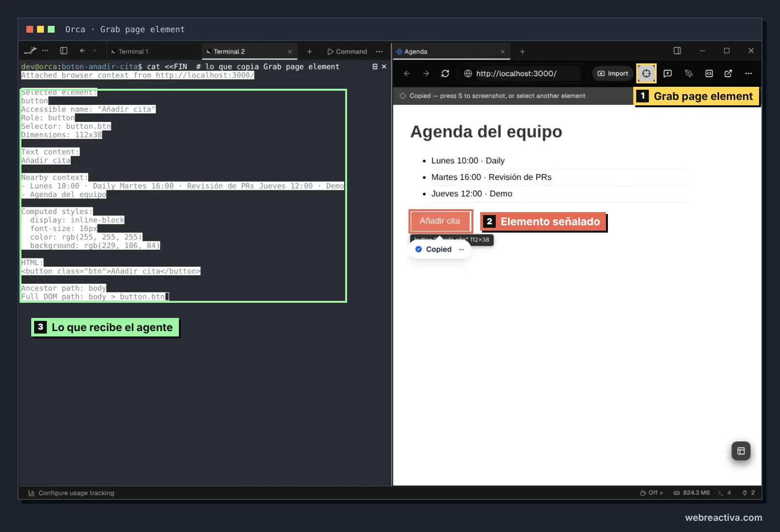Image resolution: width=780 pixels, height=532 pixels.
Task: Go back in the browser
Action: pos(407,74)
